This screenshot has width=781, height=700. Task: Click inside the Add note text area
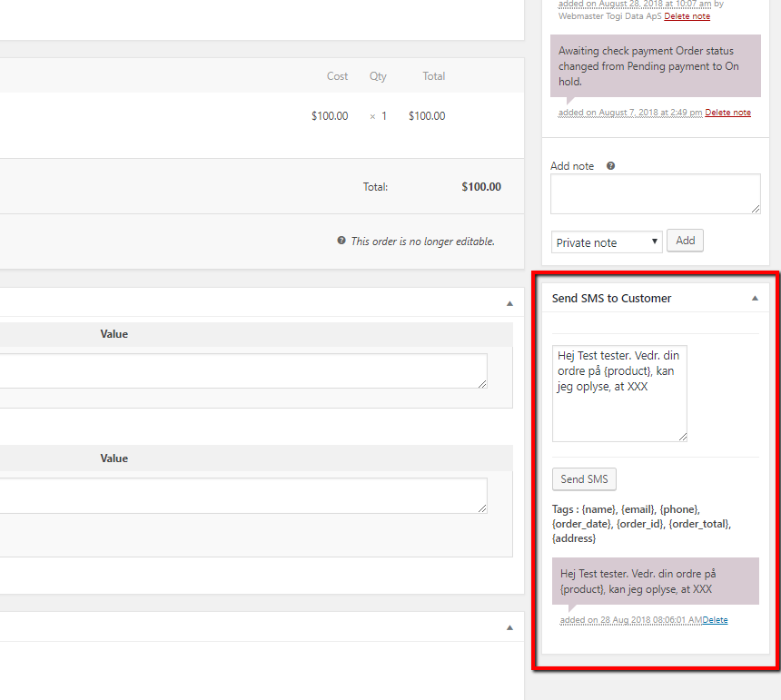(656, 194)
